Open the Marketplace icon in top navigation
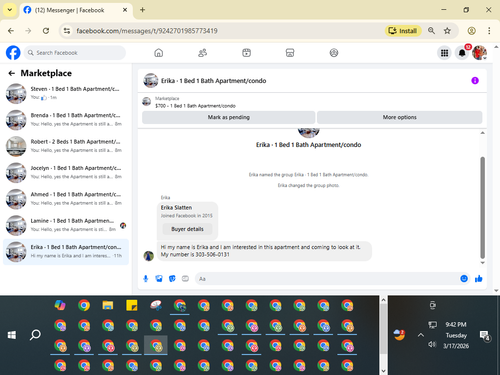Viewport: 500px width, 375px height. 290,53
